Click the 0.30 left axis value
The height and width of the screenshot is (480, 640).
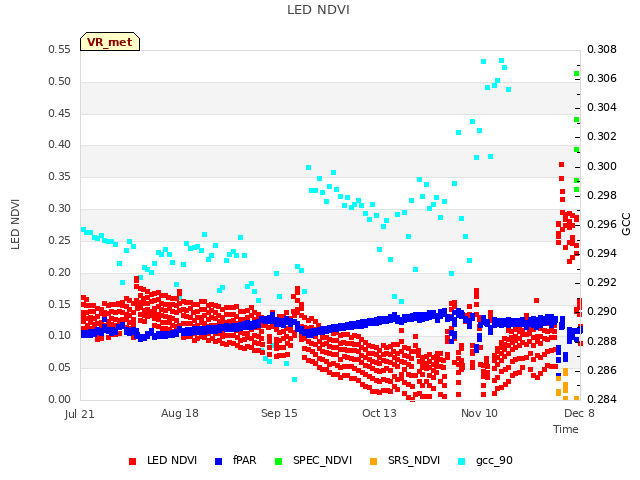coord(60,208)
